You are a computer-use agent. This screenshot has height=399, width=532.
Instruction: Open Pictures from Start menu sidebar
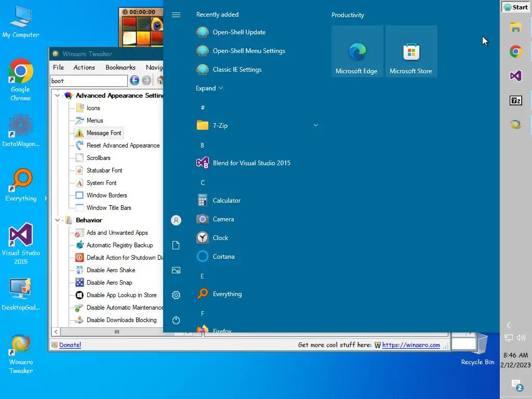(176, 270)
